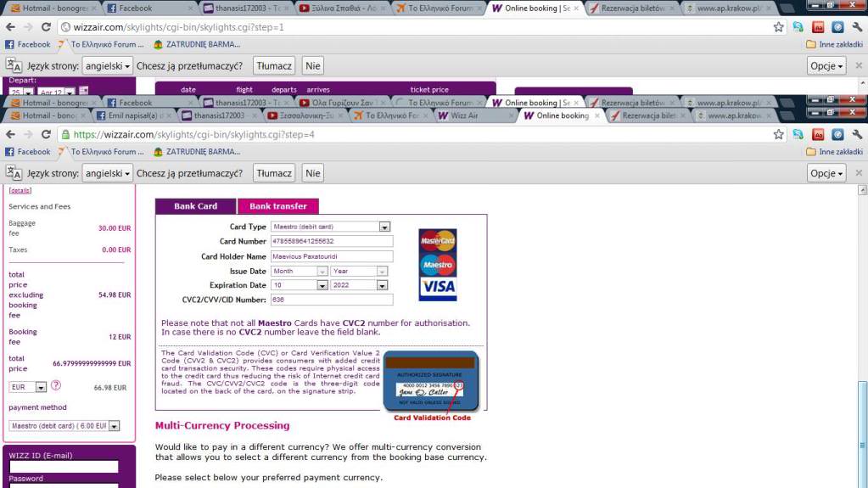Image resolution: width=868 pixels, height=488 pixels.
Task: Open Facebook tab in the middle window
Action: [149, 103]
